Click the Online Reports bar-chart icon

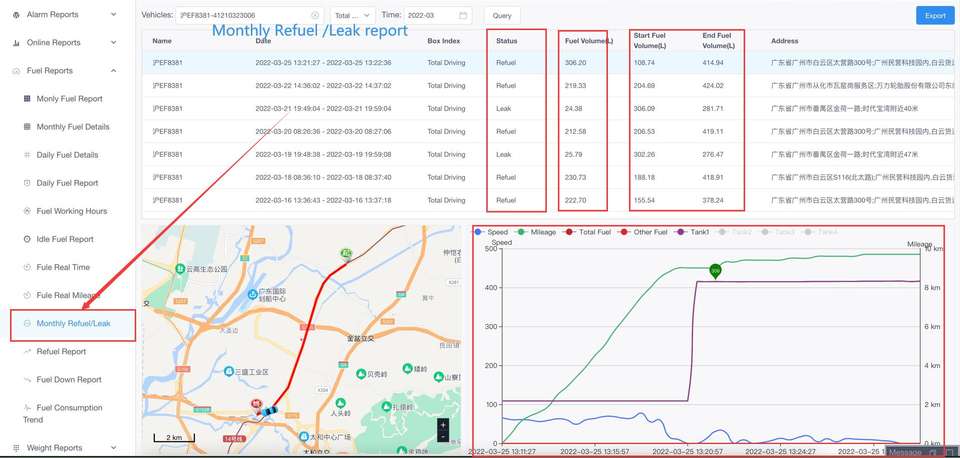click(x=16, y=43)
